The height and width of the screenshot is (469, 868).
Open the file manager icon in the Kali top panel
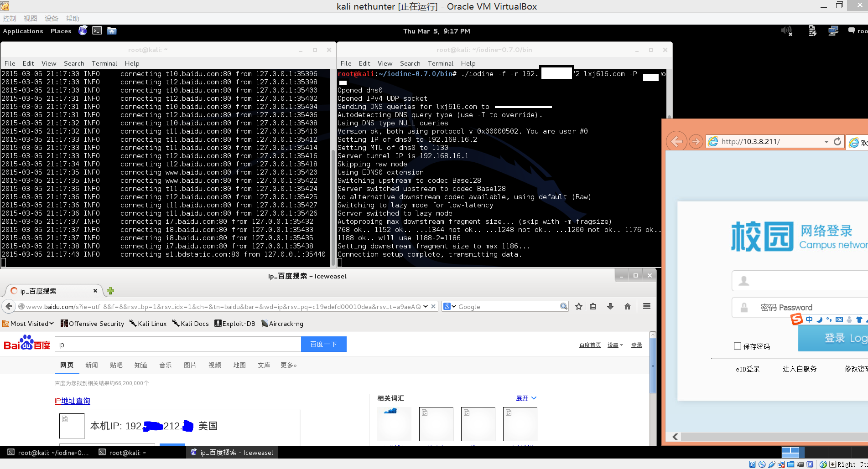tap(112, 31)
